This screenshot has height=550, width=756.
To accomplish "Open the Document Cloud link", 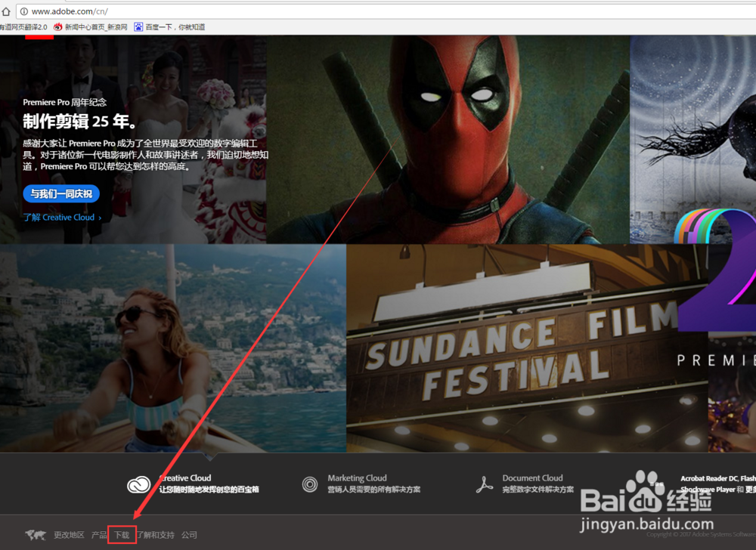I will [x=532, y=477].
